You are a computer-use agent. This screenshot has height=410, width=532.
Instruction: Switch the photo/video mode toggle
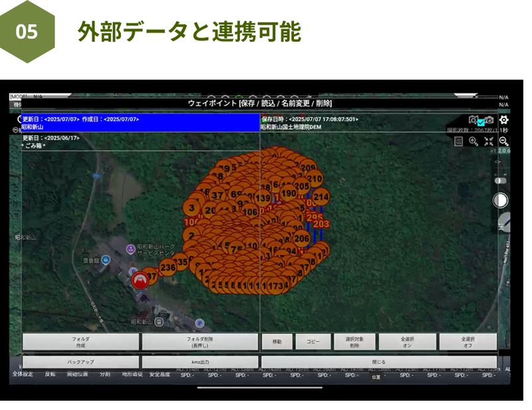(500, 181)
